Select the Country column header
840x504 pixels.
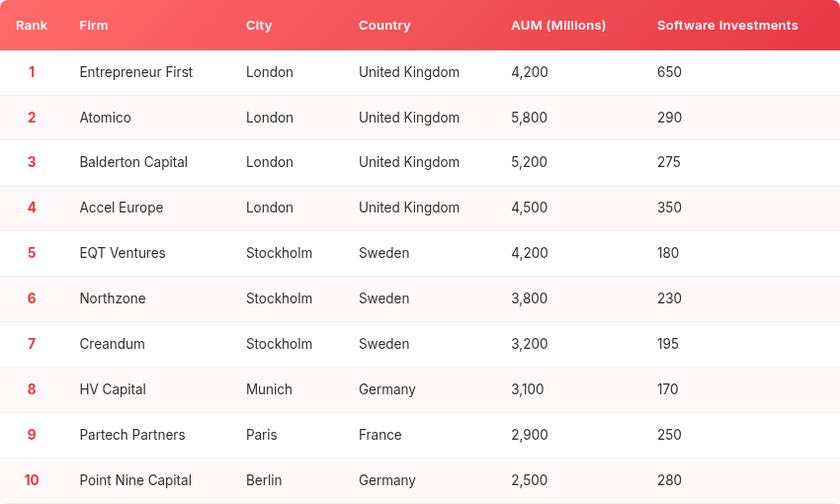[384, 26]
